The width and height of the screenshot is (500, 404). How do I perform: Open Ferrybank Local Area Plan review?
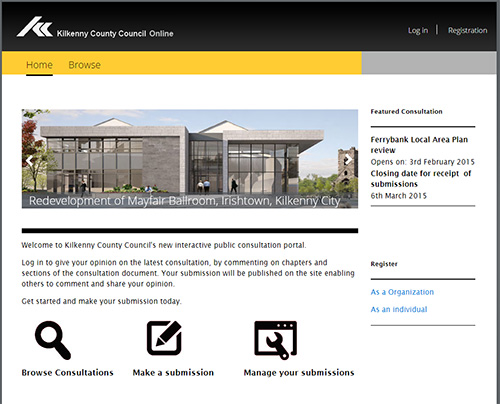point(419,145)
